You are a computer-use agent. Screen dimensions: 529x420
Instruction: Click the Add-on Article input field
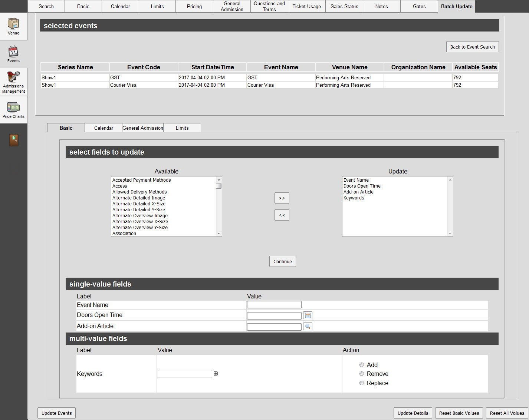coord(274,327)
